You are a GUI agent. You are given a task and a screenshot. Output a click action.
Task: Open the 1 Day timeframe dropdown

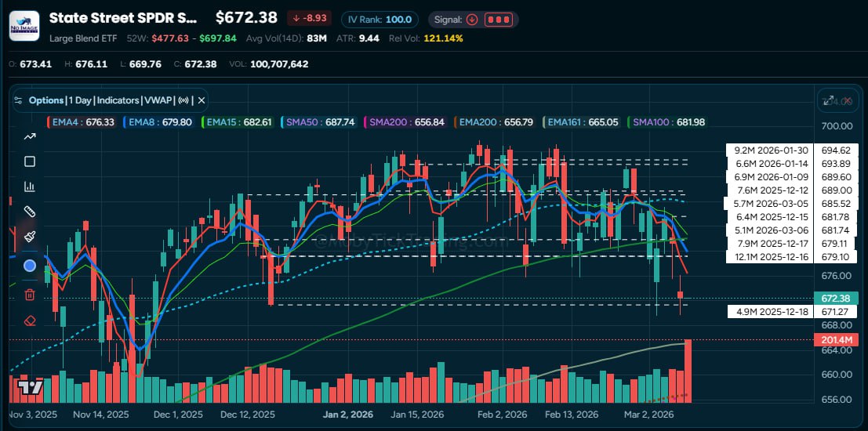click(79, 100)
